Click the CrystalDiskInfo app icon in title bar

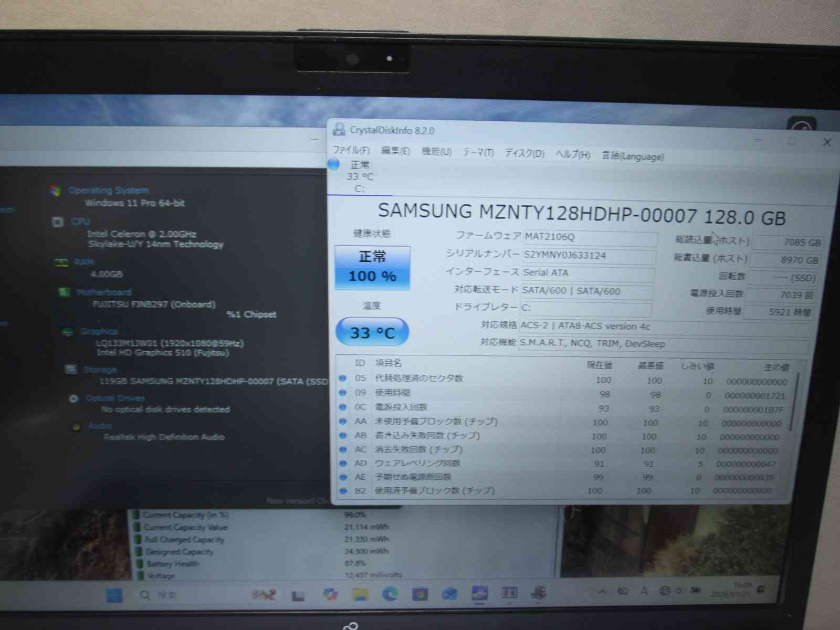pos(340,129)
